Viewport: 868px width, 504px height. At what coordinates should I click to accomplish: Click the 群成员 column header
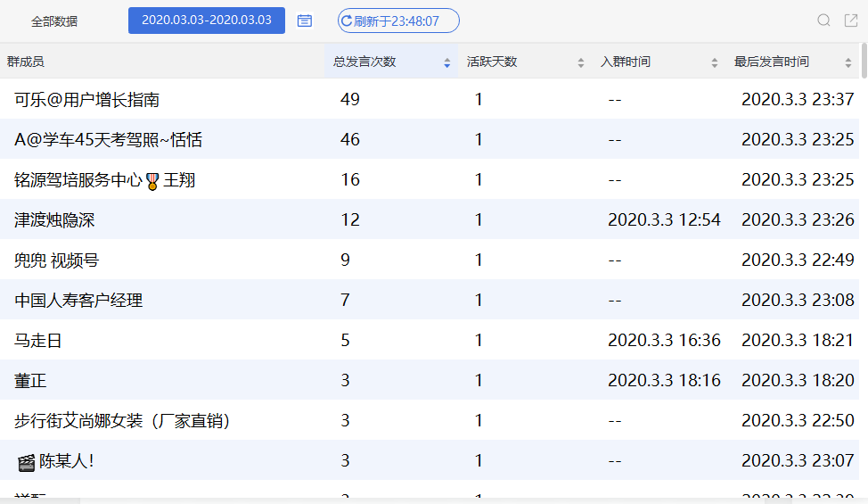[x=26, y=62]
